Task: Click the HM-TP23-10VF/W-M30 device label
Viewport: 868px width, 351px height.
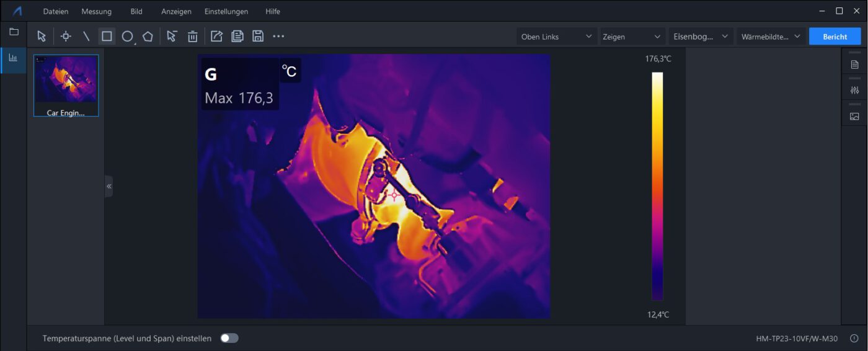Action: pos(797,339)
